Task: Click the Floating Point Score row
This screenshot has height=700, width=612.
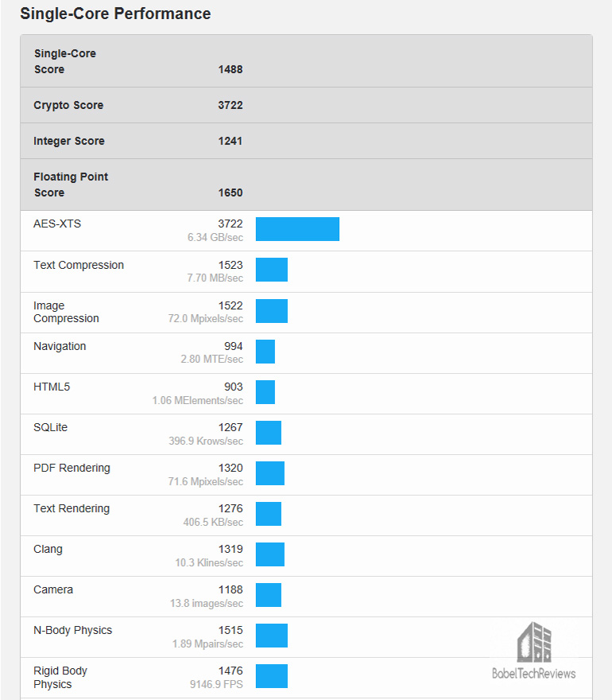Action: tap(306, 185)
